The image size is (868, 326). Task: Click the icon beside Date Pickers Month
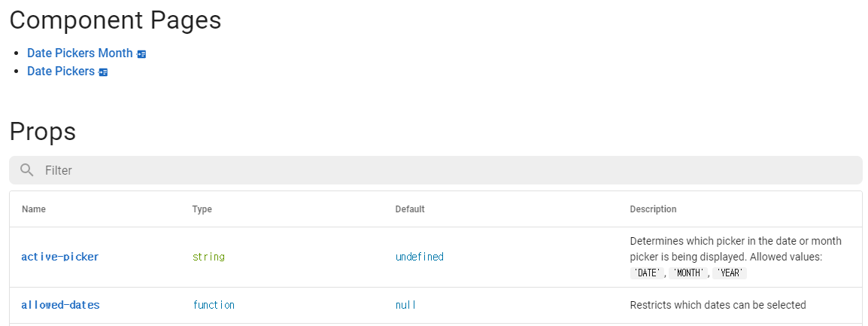(x=141, y=54)
